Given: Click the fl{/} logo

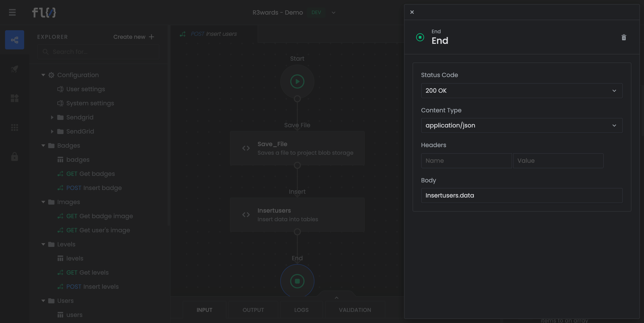Looking at the screenshot, I should pos(44,12).
